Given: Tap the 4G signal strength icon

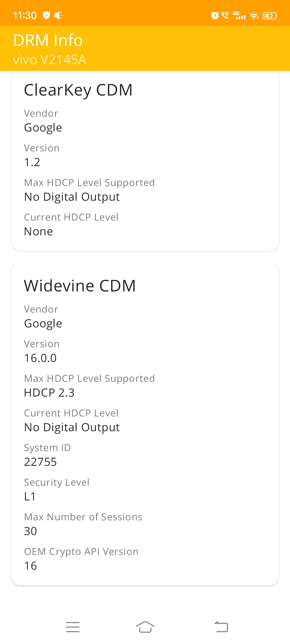Looking at the screenshot, I should tap(239, 15).
